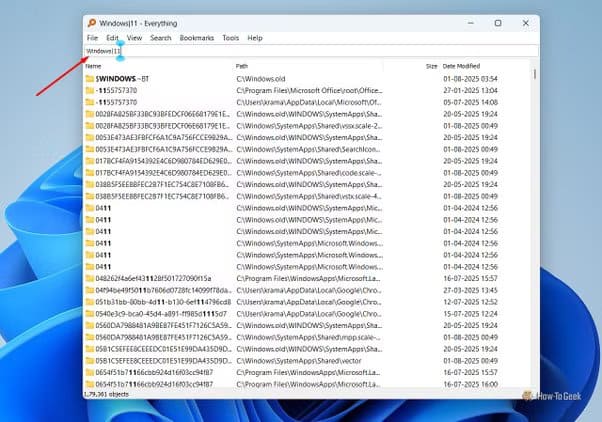
Task: Click the search box containing Windows|11
Action: [311, 51]
